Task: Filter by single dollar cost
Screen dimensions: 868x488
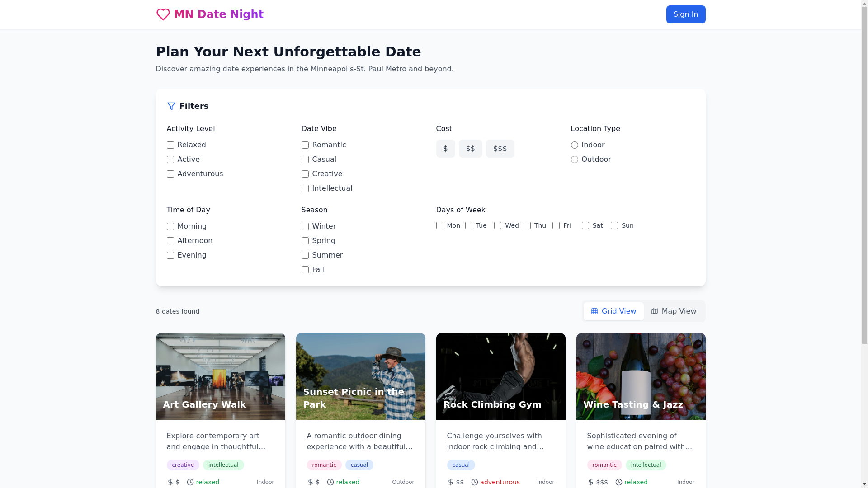Action: pos(446,149)
